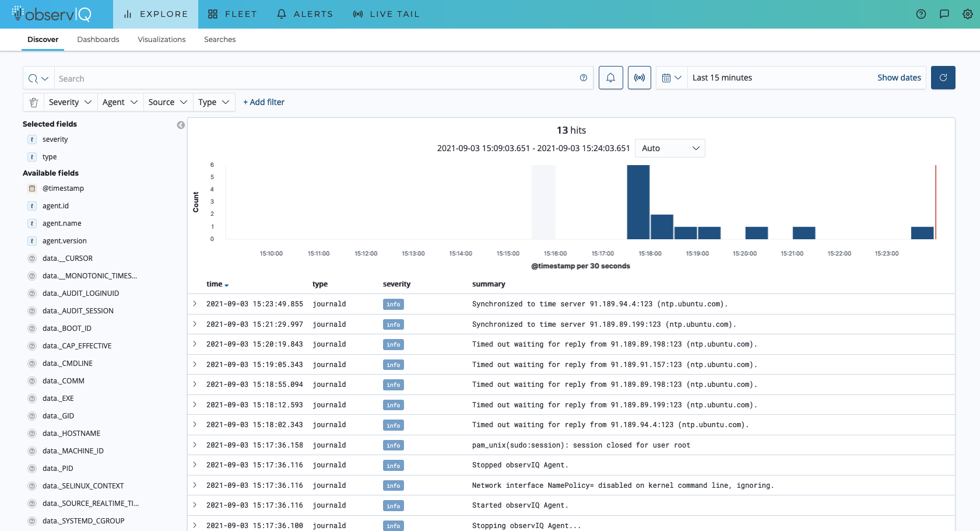Open settings gear in top bar
Screen dimensions: 980x531
(x=968, y=14)
